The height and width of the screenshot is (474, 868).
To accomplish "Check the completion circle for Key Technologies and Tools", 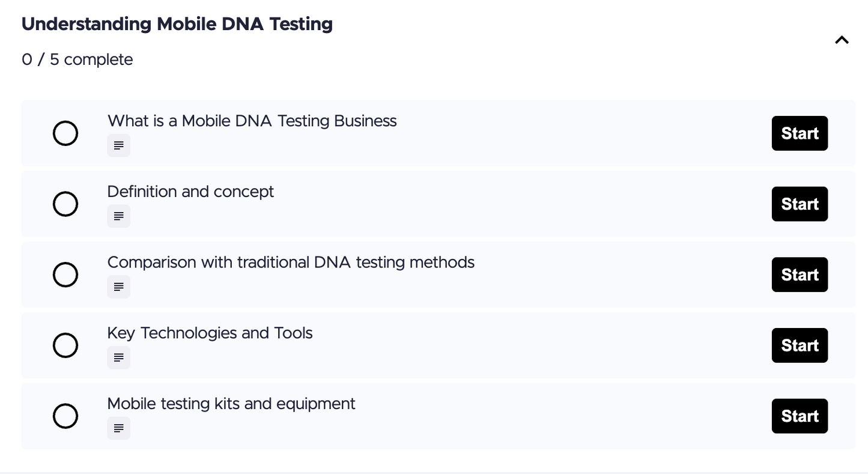I will pyautogui.click(x=65, y=345).
